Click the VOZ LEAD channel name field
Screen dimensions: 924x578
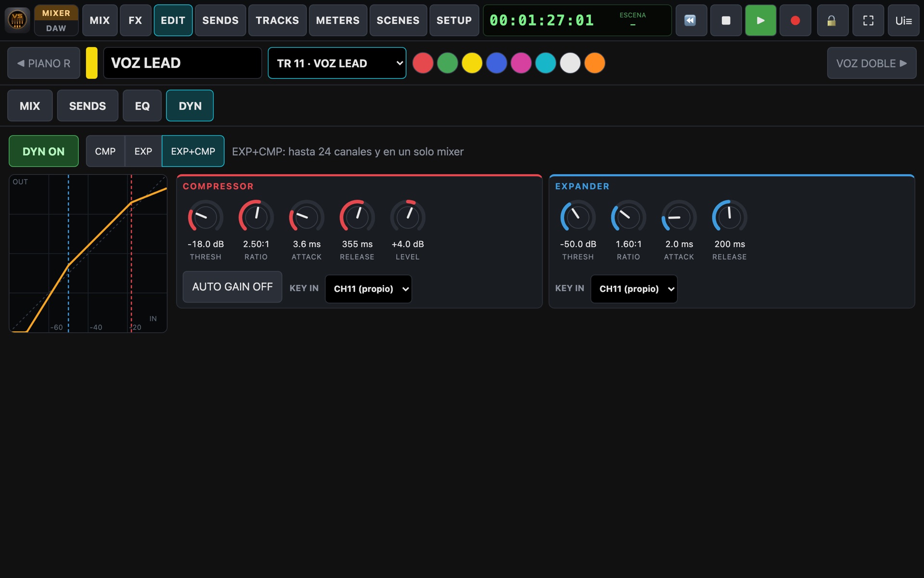pyautogui.click(x=182, y=63)
